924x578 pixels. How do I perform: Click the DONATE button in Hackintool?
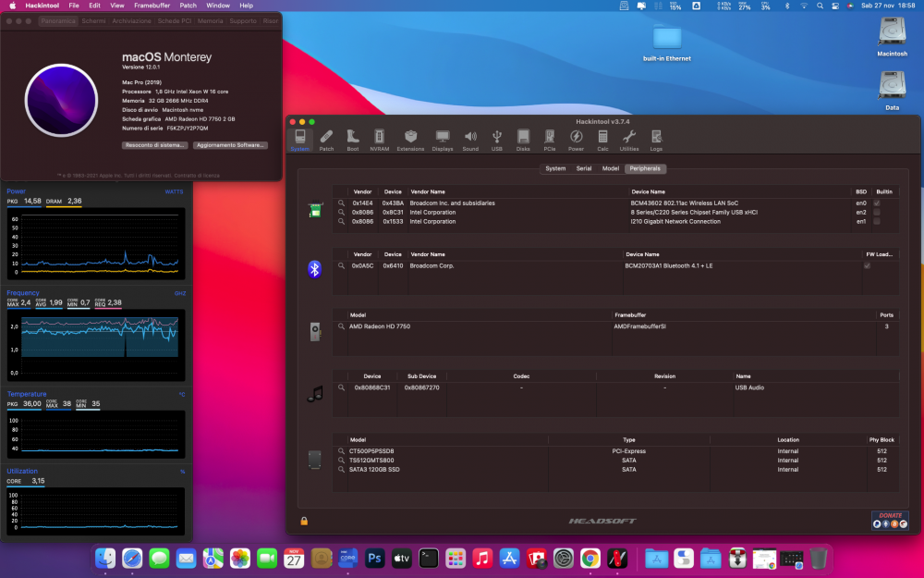pyautogui.click(x=891, y=520)
